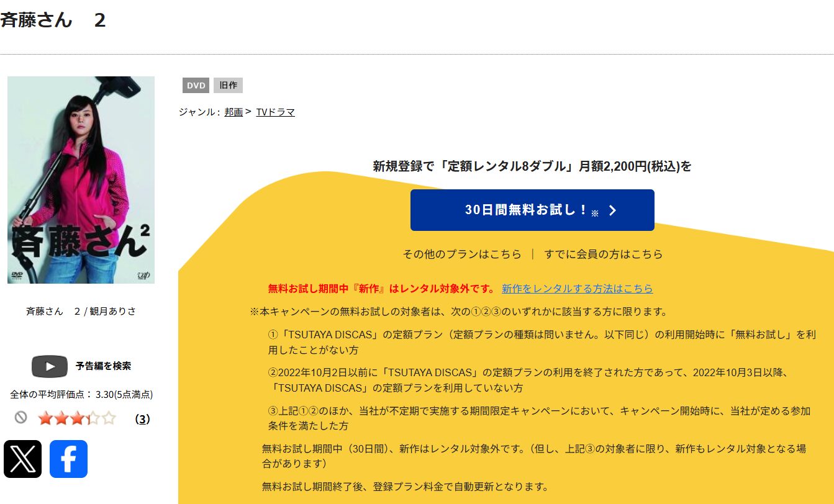Click the 予告編を検索 label

tap(103, 366)
